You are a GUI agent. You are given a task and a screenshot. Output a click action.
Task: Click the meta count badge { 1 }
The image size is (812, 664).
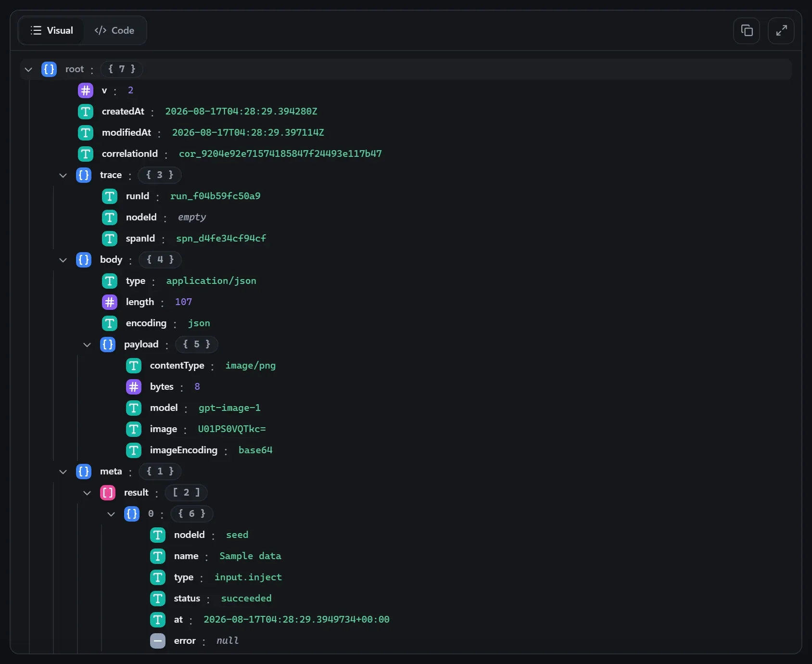point(160,472)
